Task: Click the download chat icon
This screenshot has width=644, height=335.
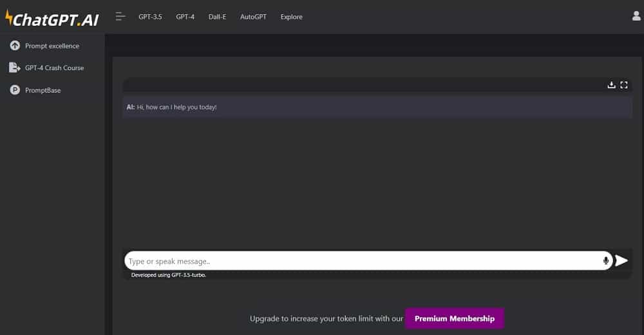Action: tap(611, 84)
